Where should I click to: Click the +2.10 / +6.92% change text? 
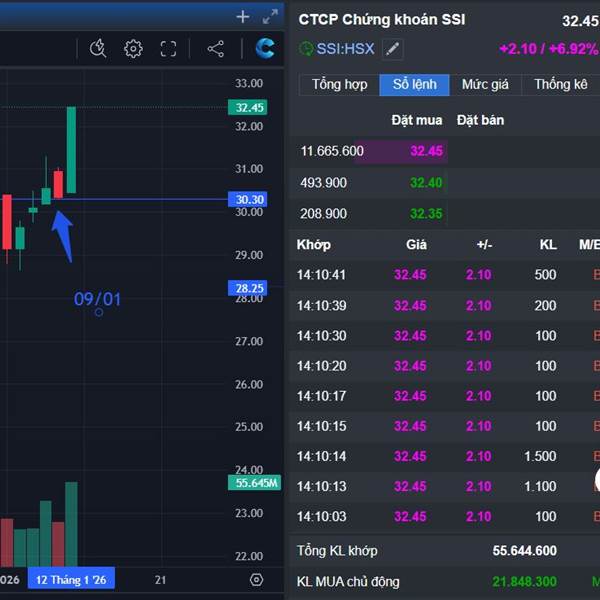[549, 49]
